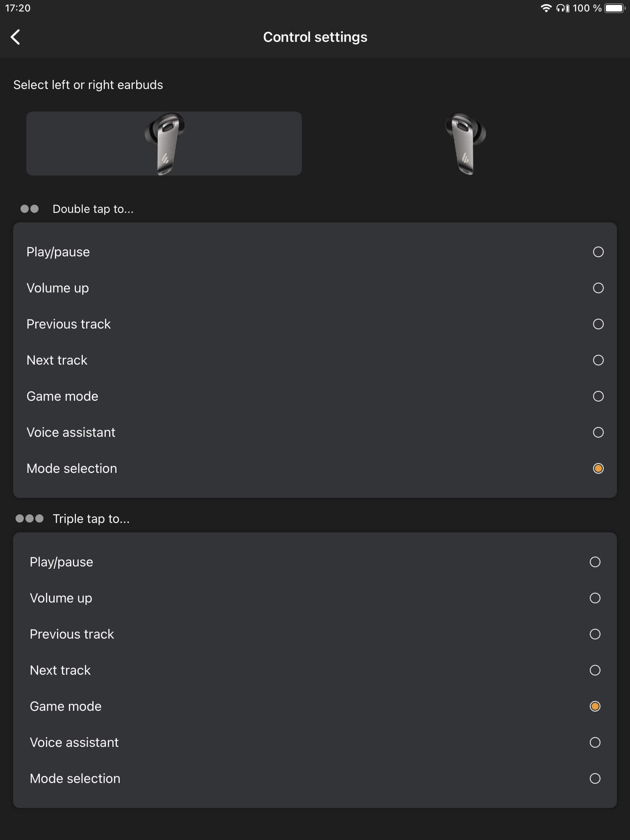Set triple tap to Play/pause
This screenshot has width=630, height=840.
click(x=595, y=562)
